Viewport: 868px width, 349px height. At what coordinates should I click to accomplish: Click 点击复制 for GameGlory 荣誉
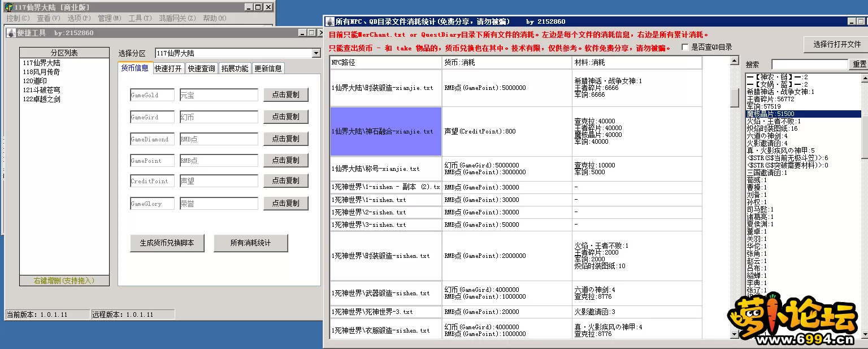286,203
